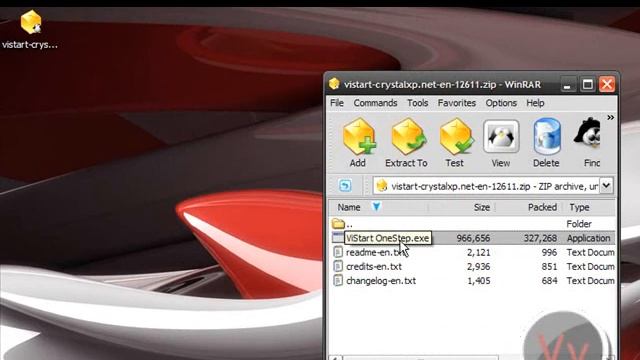
Task: Click the Application type cell
Action: [x=588, y=238]
